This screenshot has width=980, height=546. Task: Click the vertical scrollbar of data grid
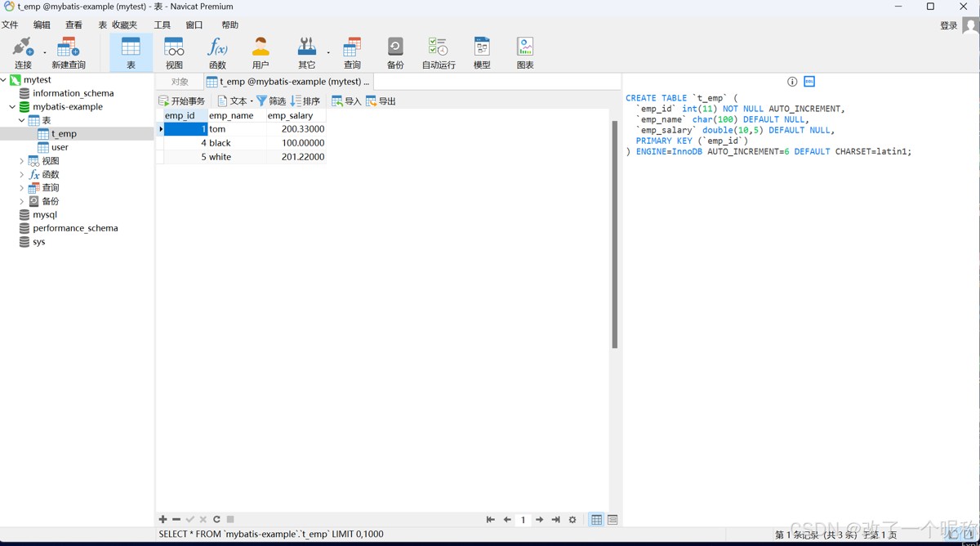coord(615,234)
